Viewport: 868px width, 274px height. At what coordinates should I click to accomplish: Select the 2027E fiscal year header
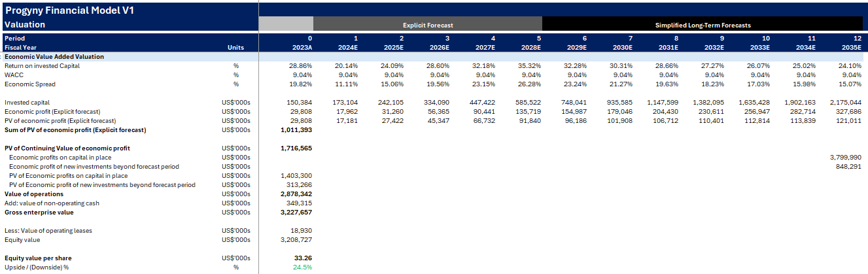coord(485,48)
